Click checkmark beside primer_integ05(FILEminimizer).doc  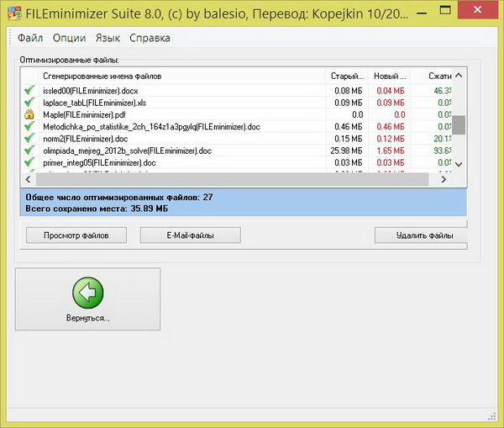pyautogui.click(x=29, y=162)
